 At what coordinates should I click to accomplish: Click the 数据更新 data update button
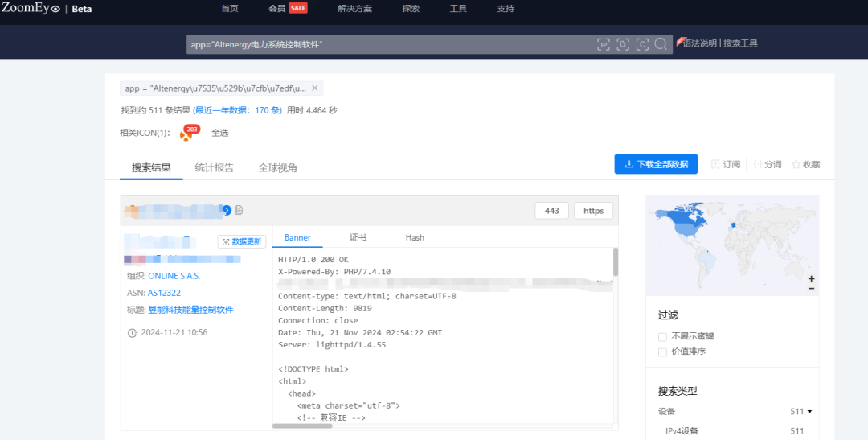pos(242,241)
